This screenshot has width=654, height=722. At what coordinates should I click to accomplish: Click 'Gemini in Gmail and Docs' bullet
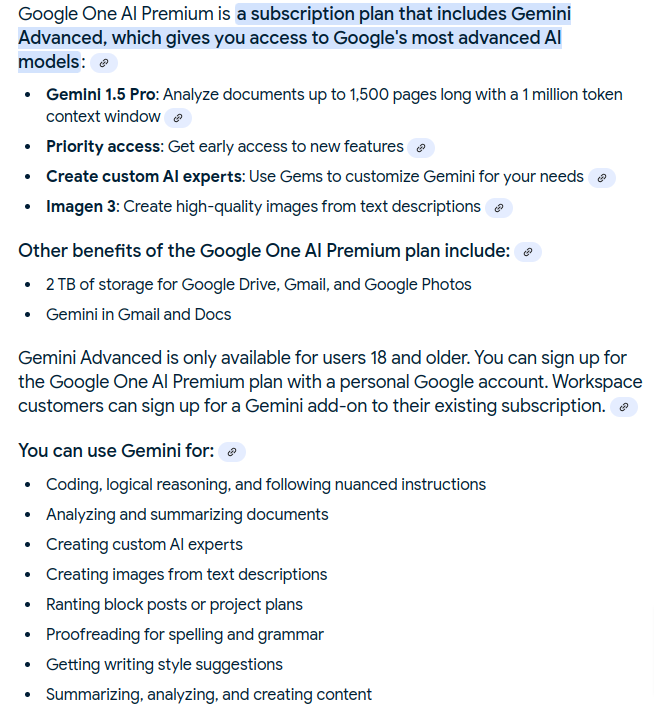139,314
